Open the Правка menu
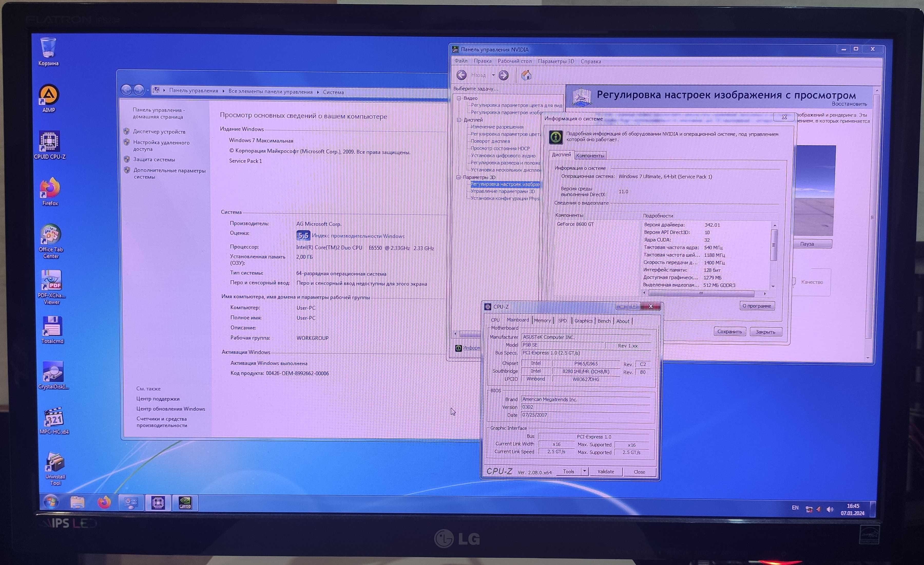Viewport: 924px width, 565px height. [482, 61]
